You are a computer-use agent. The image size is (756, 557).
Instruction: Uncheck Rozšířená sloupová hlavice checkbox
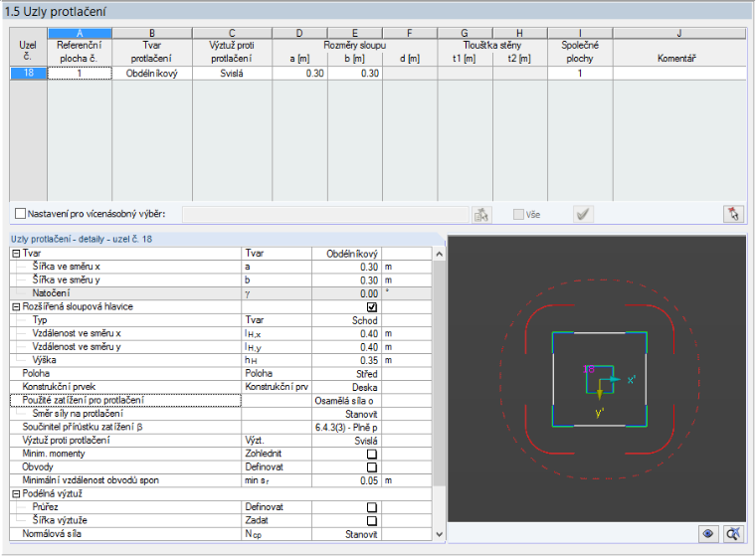[x=372, y=307]
